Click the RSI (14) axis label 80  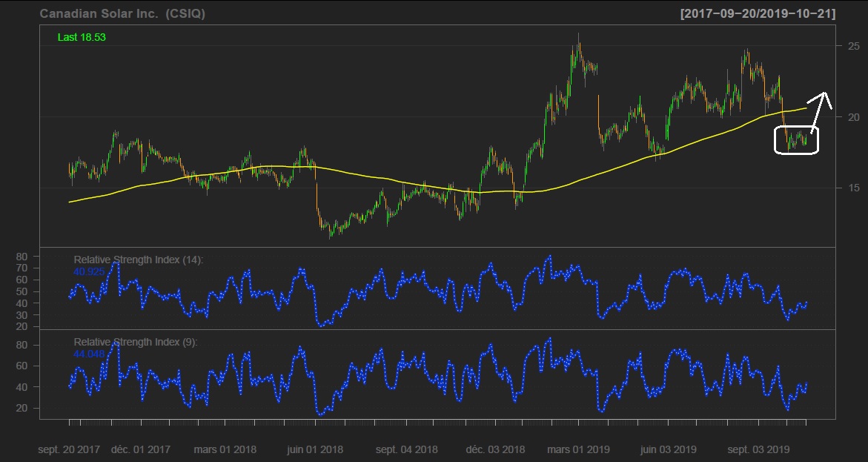pos(21,257)
